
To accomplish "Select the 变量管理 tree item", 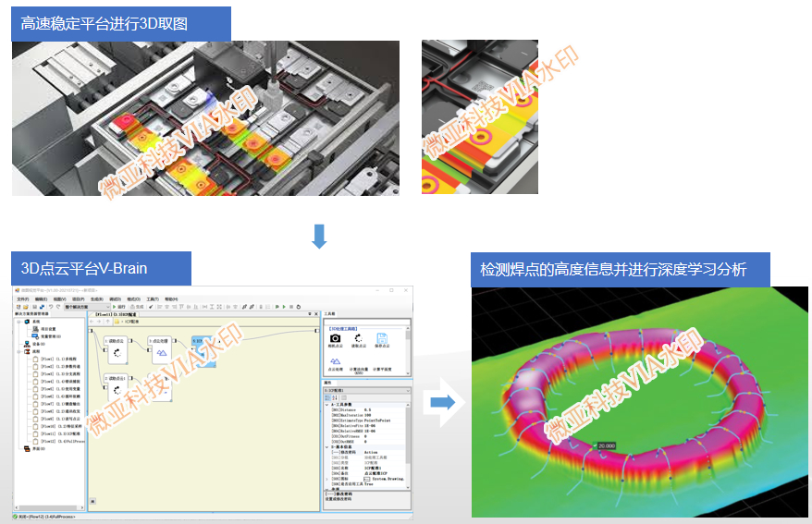I will pyautogui.click(x=49, y=336).
